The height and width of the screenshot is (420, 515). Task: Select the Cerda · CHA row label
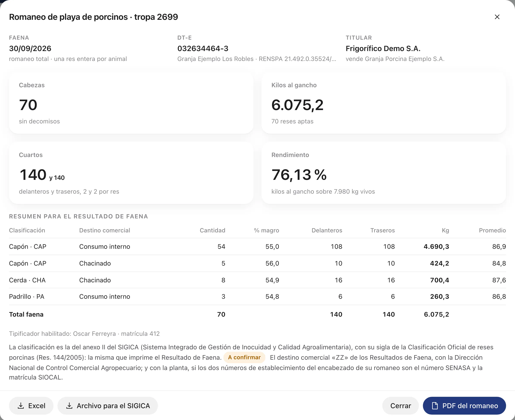point(27,280)
